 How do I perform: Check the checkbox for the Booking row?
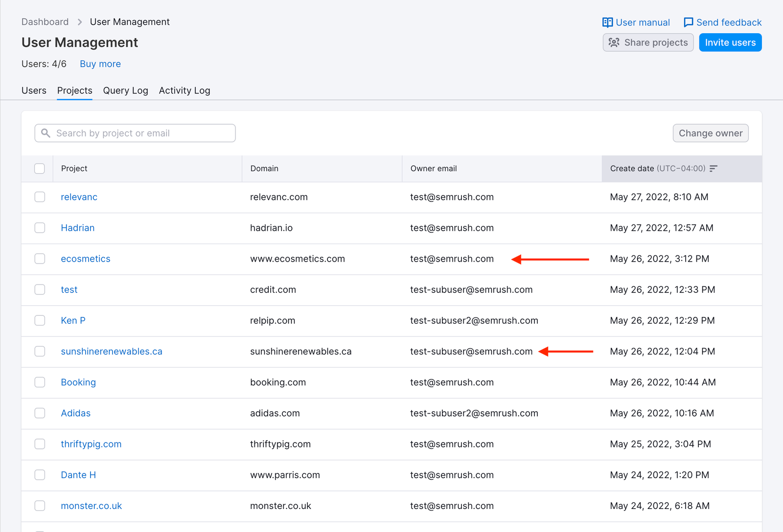tap(40, 382)
